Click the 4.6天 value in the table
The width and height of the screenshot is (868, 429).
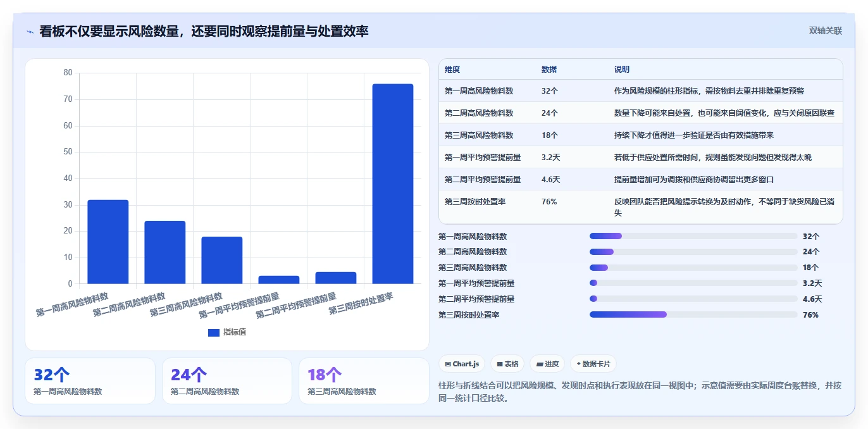(551, 180)
